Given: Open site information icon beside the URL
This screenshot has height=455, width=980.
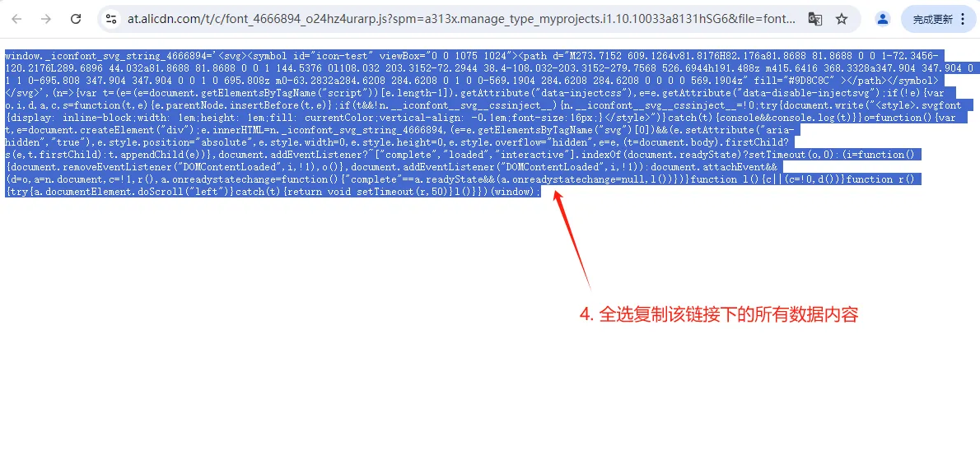Looking at the screenshot, I should tap(111, 20).
